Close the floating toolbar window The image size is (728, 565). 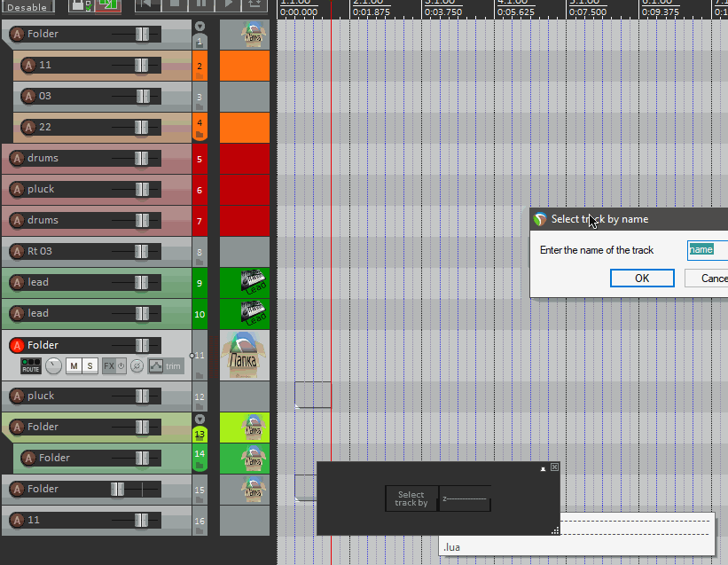click(555, 467)
